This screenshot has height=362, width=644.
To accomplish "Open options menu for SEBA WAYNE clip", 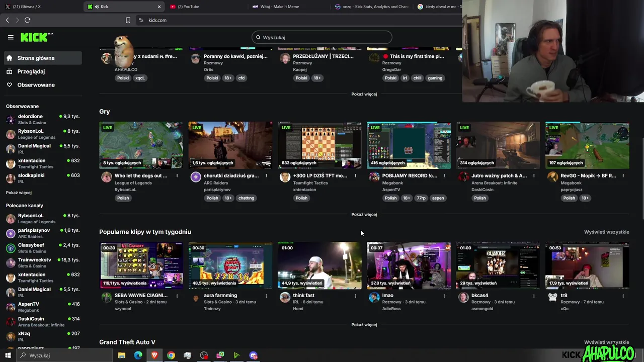I will pos(177,296).
